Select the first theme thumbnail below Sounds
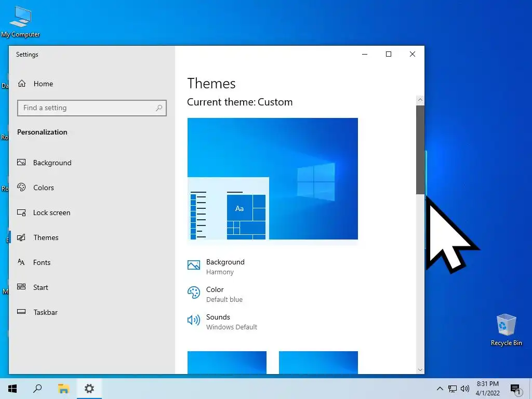This screenshot has height=399, width=532. pyautogui.click(x=227, y=362)
